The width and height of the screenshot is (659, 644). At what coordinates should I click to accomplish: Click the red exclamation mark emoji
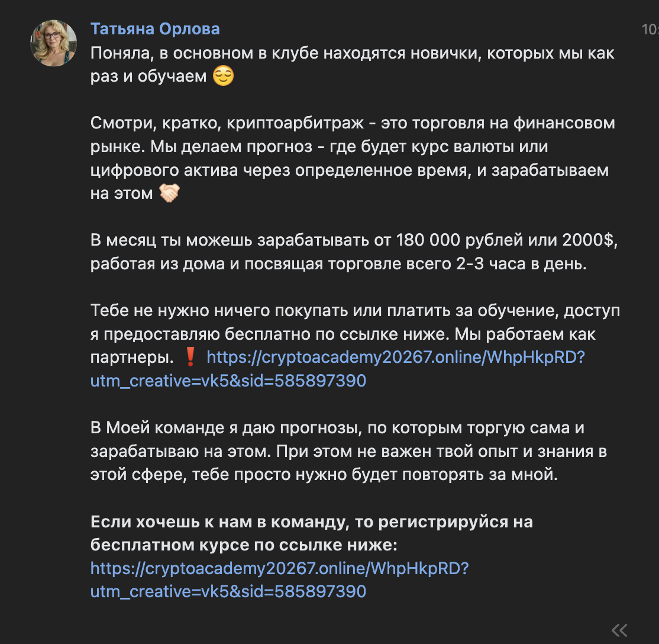pyautogui.click(x=190, y=358)
